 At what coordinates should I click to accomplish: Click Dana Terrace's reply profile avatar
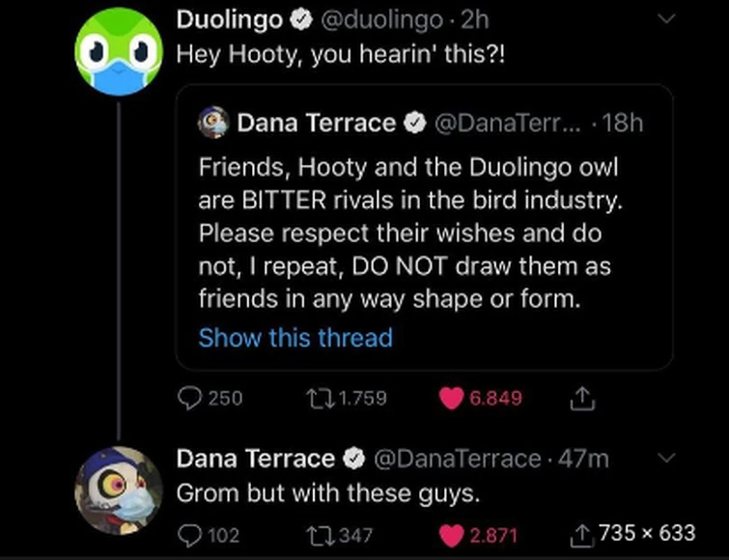119,489
